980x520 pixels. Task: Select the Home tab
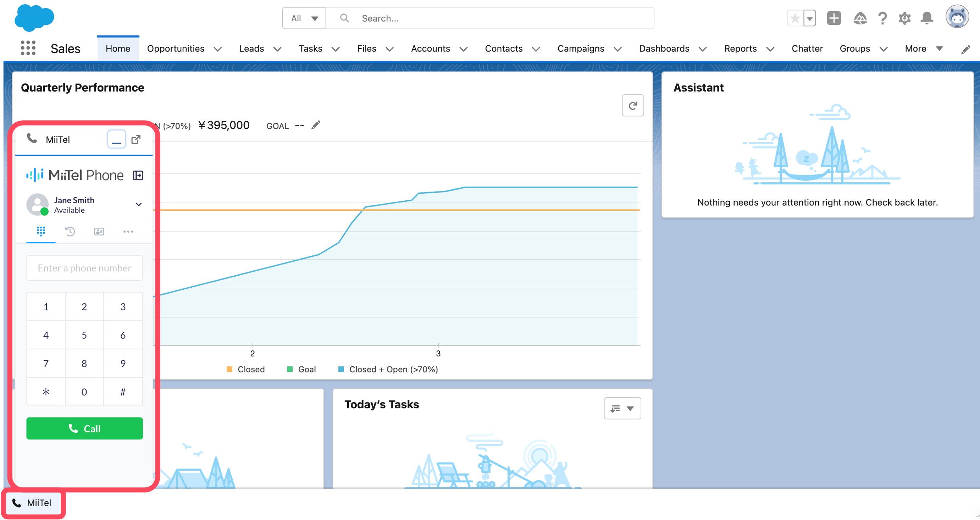tap(118, 49)
